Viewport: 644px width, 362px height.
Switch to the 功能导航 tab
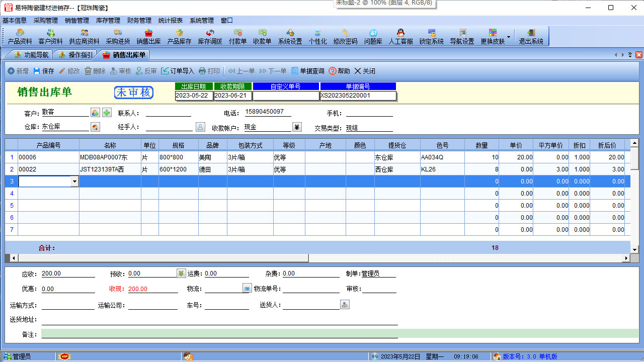click(32, 55)
